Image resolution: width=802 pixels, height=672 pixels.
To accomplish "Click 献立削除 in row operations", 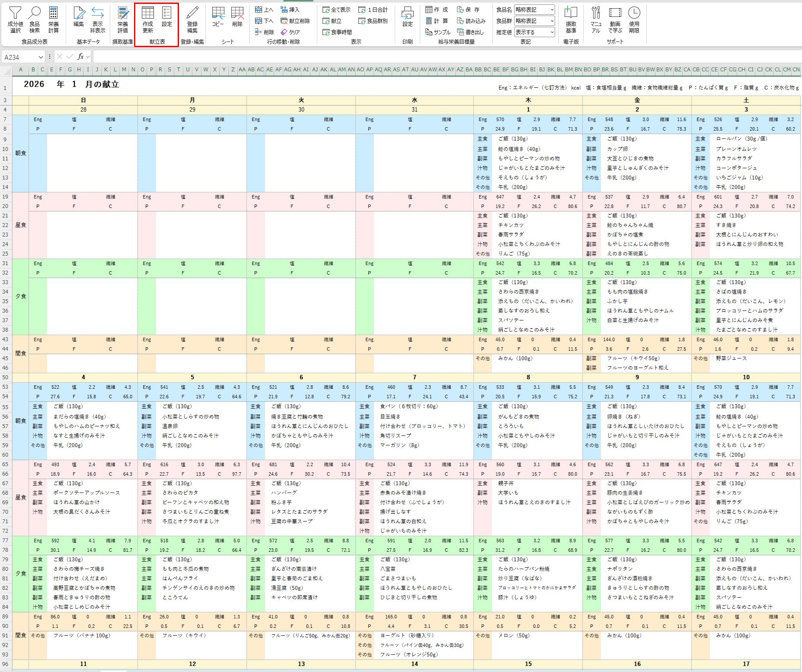I will (295, 21).
